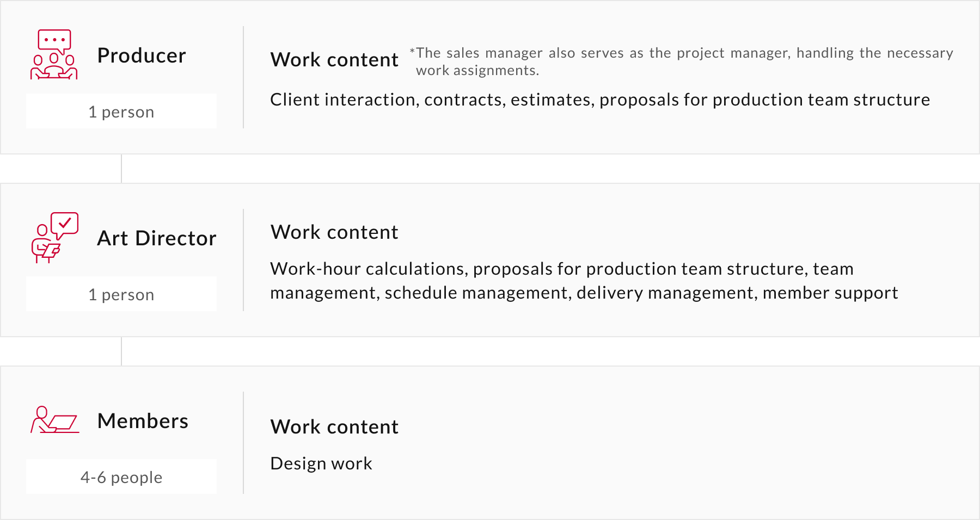Click the connector line between Art Director and Members
Image resolution: width=980 pixels, height=520 pixels.
point(121,351)
